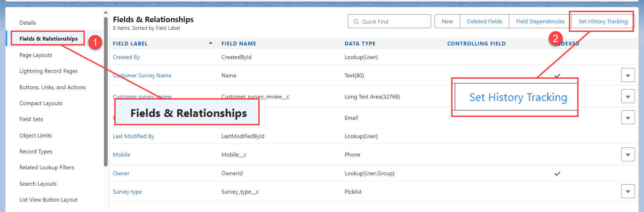
Task: Click the New field button
Action: click(x=447, y=21)
